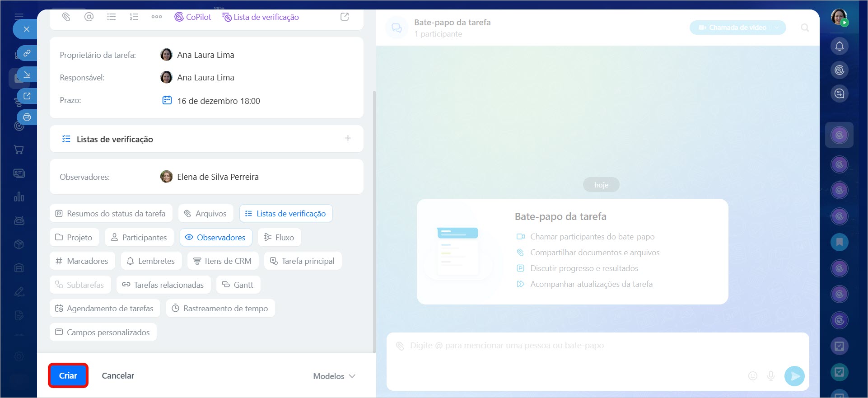Click the attach file paperclip icon
The width and height of the screenshot is (868, 398).
point(66,17)
